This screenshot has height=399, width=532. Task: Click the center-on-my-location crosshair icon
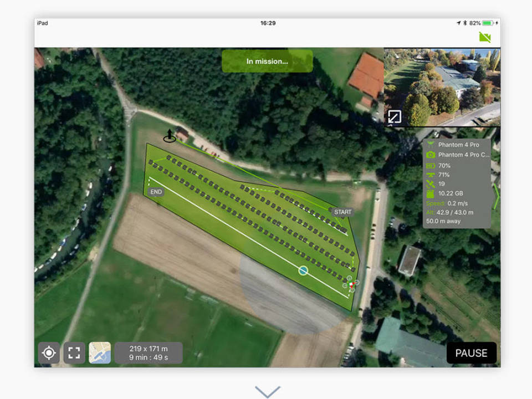[49, 352]
